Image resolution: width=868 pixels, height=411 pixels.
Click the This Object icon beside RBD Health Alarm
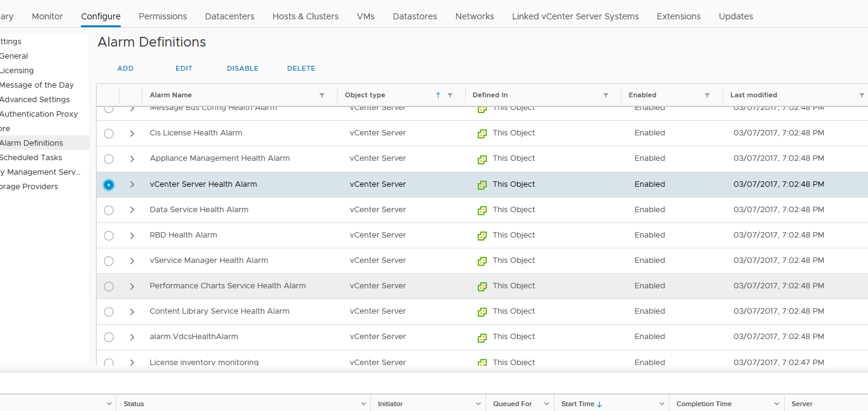pyautogui.click(x=482, y=235)
